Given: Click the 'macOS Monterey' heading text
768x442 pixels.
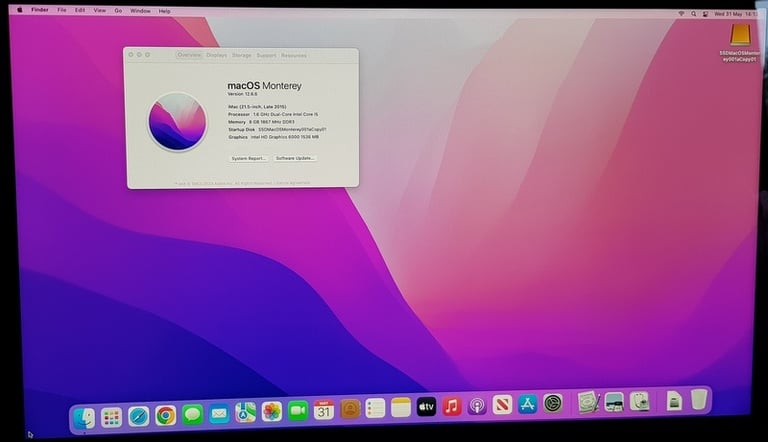Looking at the screenshot, I should (264, 85).
